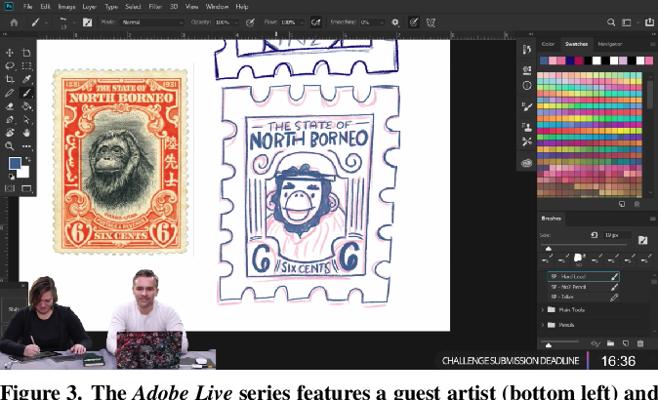Viewport: 658px width, 400px height.
Task: Select the Pencil tool in toolbox
Action: [10, 93]
